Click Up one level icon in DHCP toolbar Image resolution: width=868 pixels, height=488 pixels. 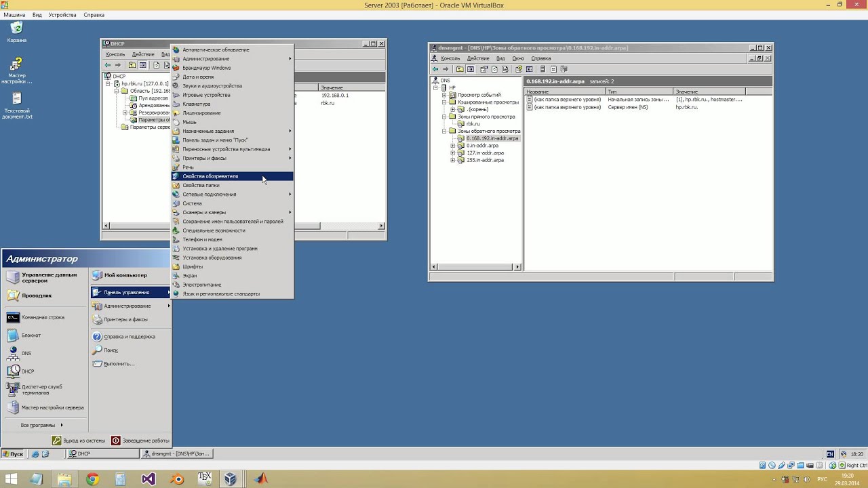[132, 65]
